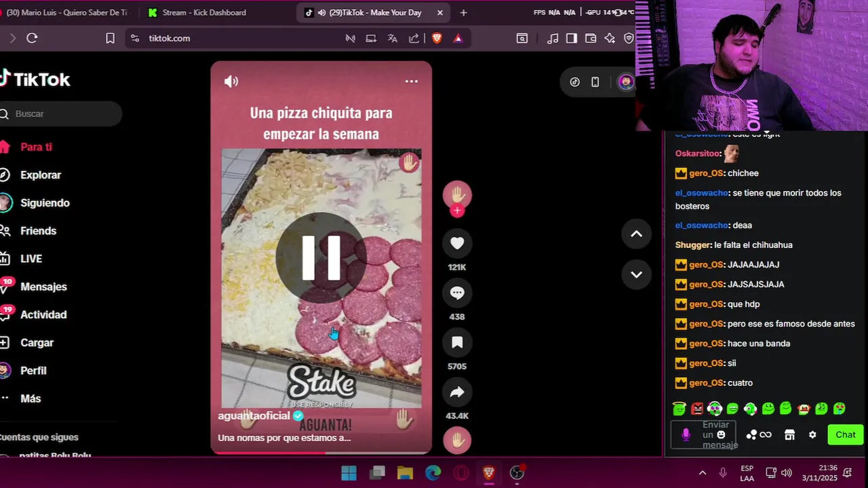Close the TikTok browser tab
This screenshot has width=868, height=488.
coord(440,12)
